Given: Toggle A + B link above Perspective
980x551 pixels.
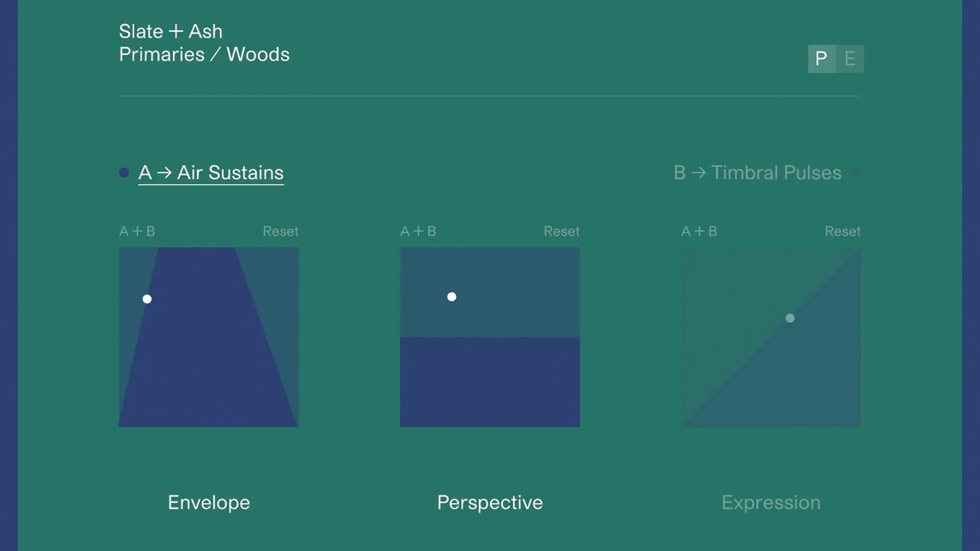Looking at the screenshot, I should [x=418, y=231].
